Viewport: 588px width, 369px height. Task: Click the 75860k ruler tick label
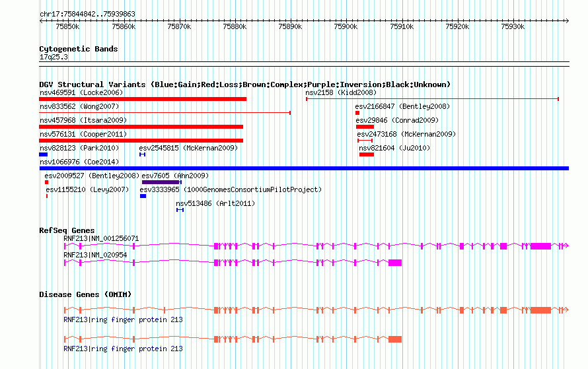(124, 26)
